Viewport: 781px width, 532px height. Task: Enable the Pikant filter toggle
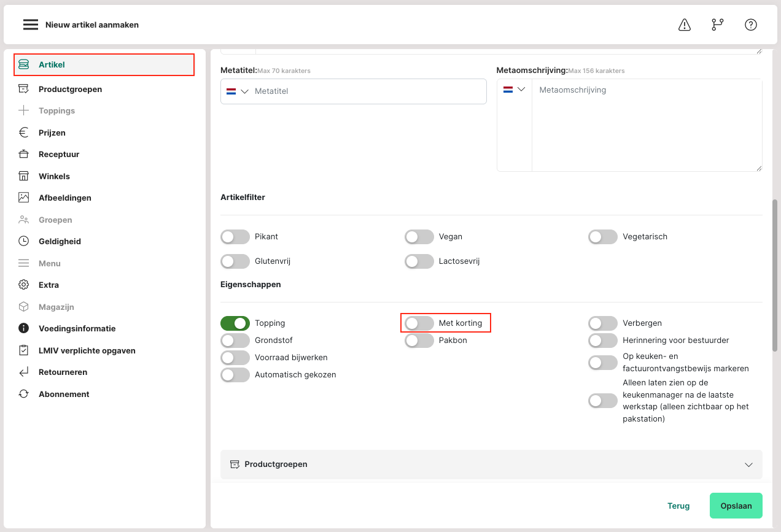click(235, 237)
